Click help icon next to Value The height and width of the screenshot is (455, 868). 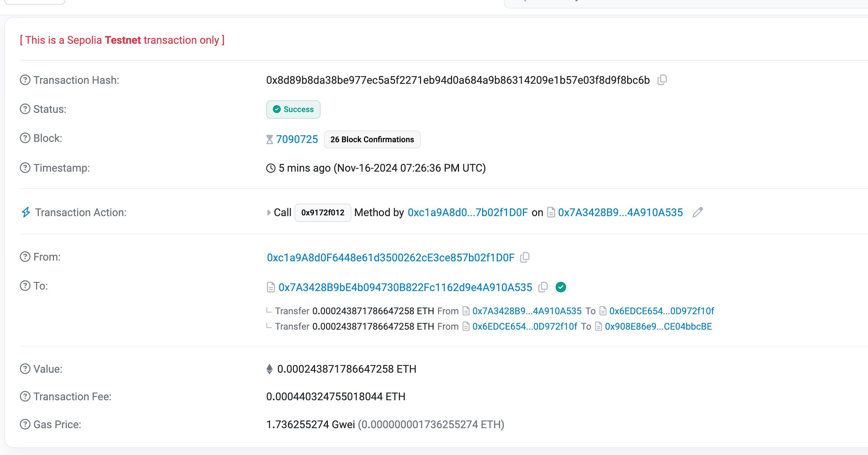pyautogui.click(x=25, y=369)
